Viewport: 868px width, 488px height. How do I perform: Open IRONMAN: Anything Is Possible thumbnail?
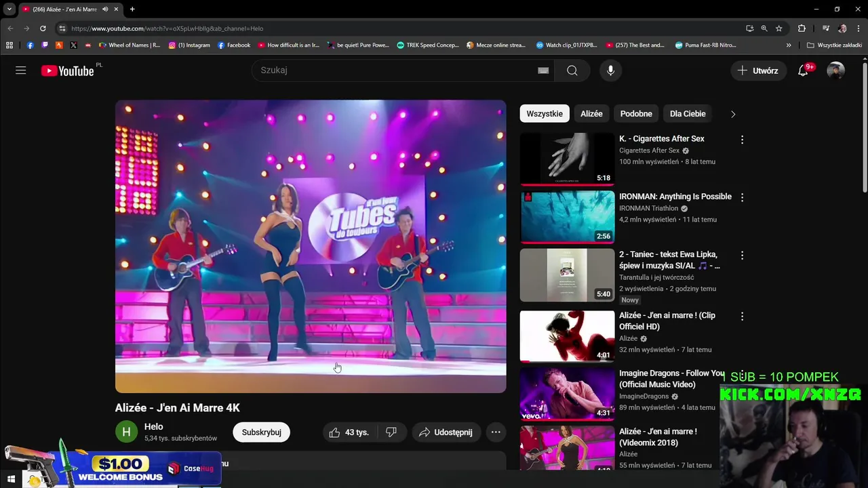pyautogui.click(x=567, y=217)
